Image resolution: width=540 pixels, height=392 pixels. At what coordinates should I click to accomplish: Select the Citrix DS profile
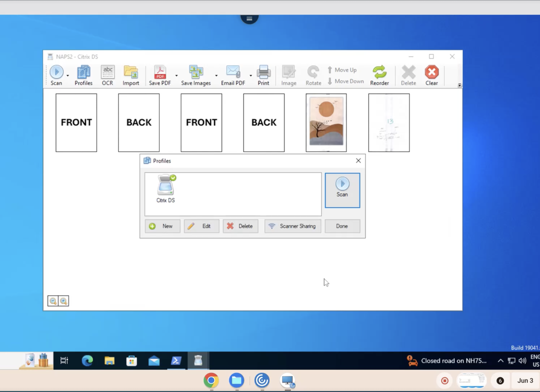click(x=166, y=189)
